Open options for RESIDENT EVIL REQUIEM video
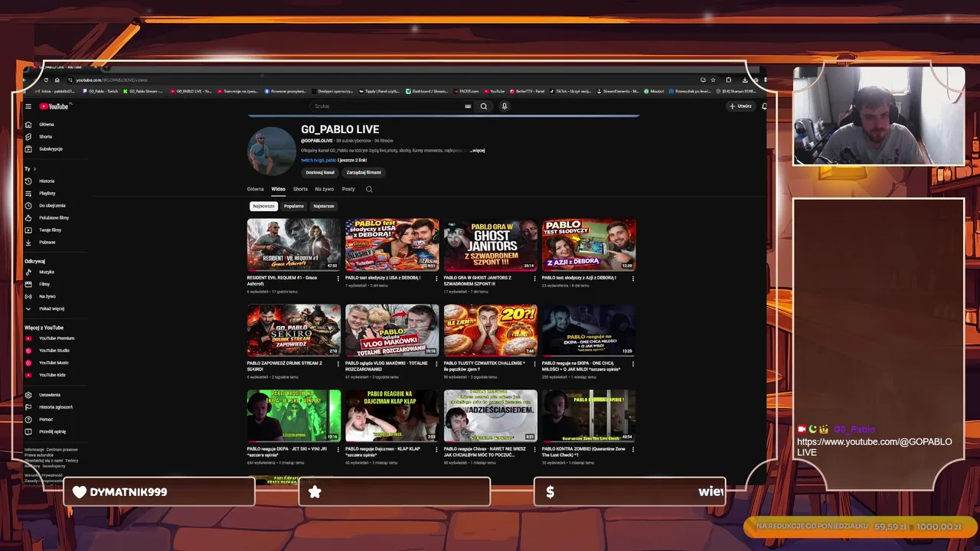This screenshot has height=551, width=980. click(338, 279)
